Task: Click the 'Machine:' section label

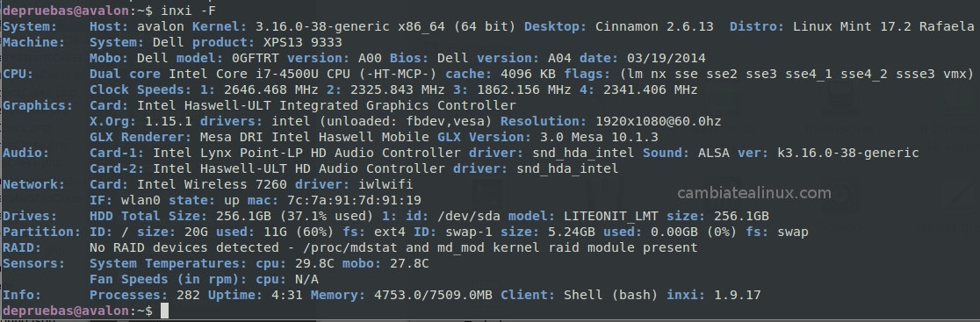Action: coord(33,42)
